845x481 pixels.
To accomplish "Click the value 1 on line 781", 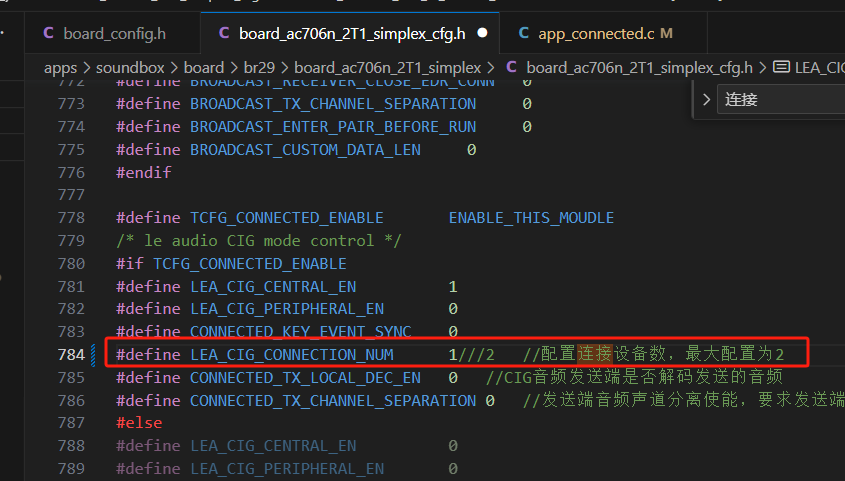I will pyautogui.click(x=453, y=287).
